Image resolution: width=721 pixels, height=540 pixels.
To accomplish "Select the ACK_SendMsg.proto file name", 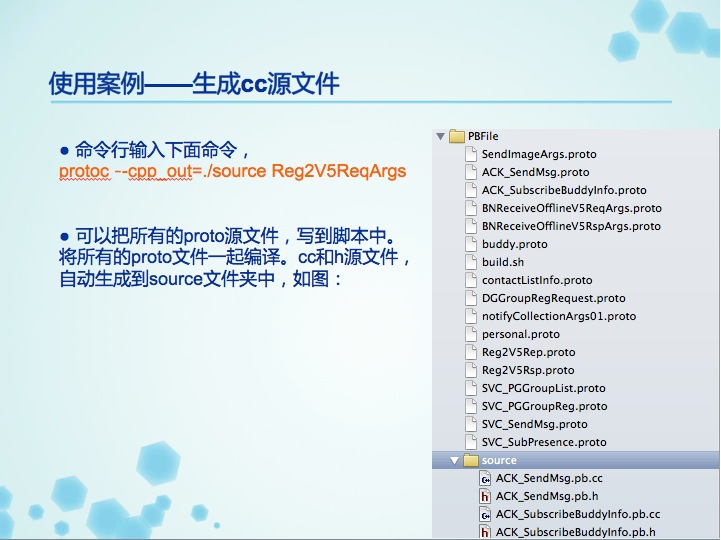I will click(x=535, y=172).
